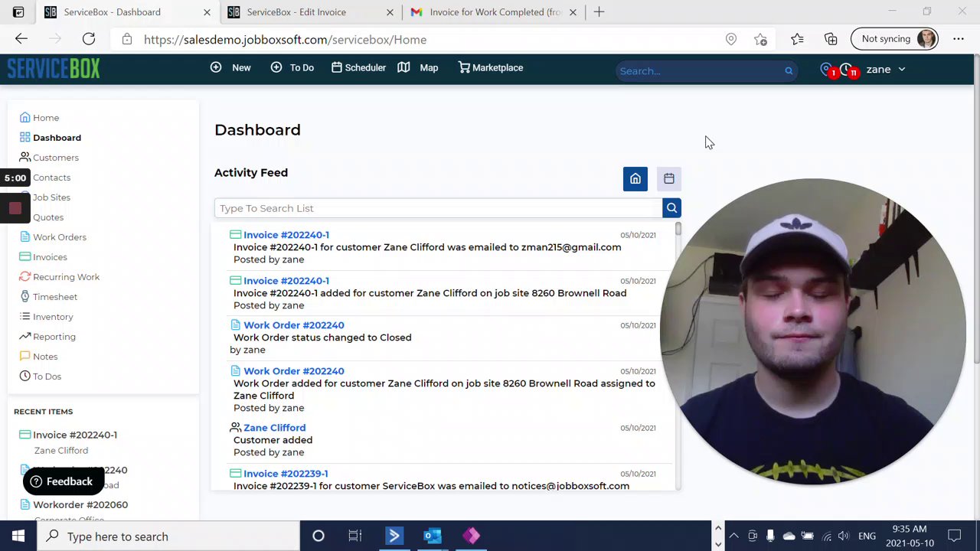Open the Zane Clifford customer added feed link

(x=274, y=428)
